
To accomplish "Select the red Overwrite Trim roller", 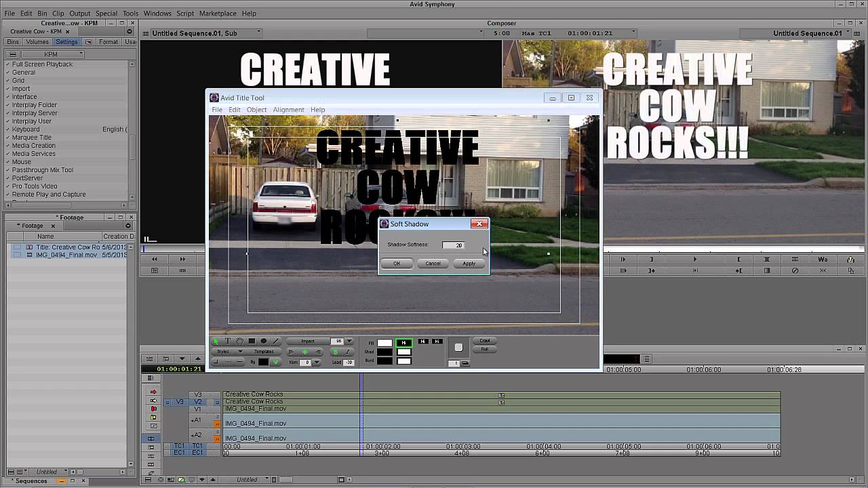I will click(154, 409).
